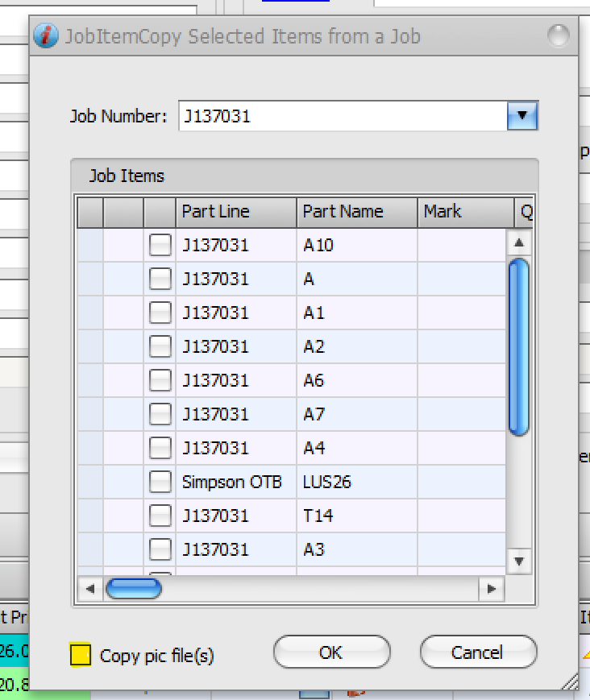Open the Job Number dropdown arrow

[522, 116]
